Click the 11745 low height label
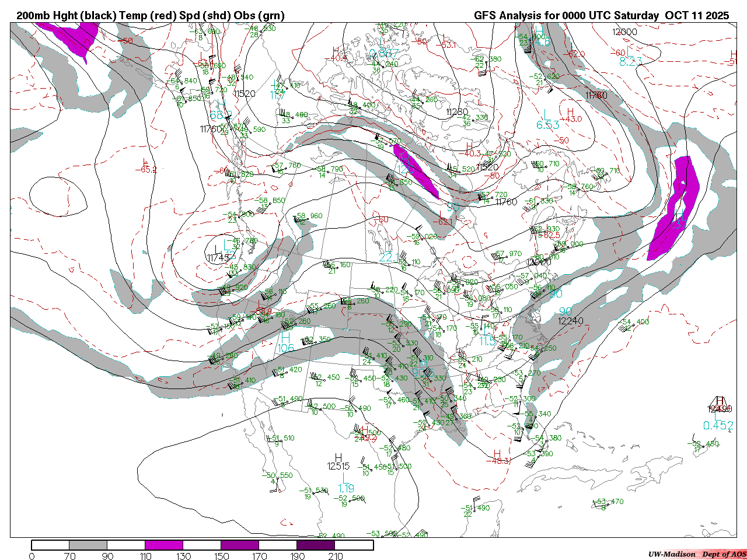The image size is (747, 560). (218, 257)
